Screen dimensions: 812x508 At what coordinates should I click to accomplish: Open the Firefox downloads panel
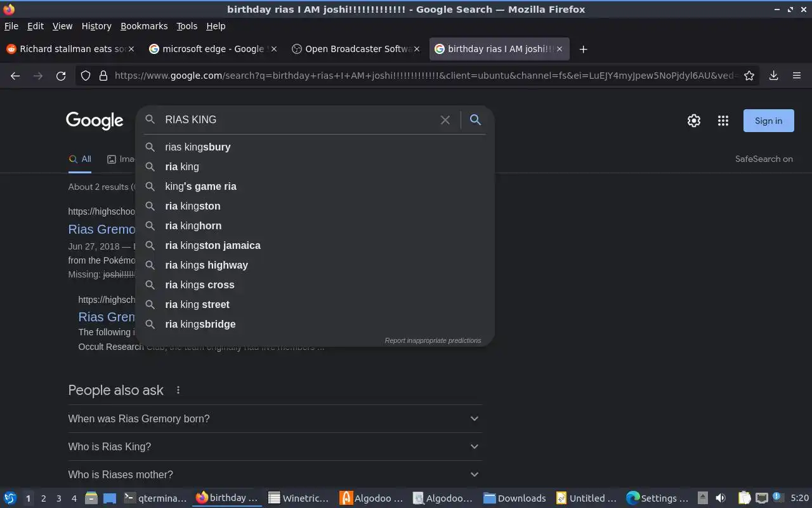pyautogui.click(x=774, y=76)
